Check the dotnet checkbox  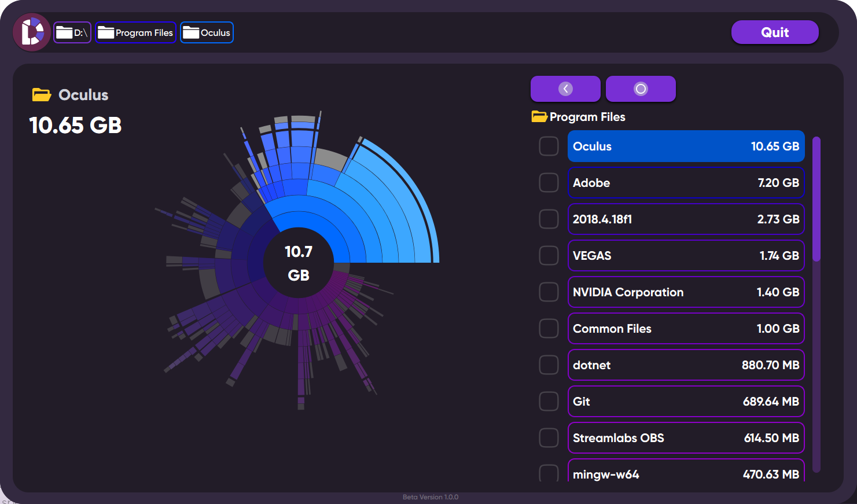[549, 365]
